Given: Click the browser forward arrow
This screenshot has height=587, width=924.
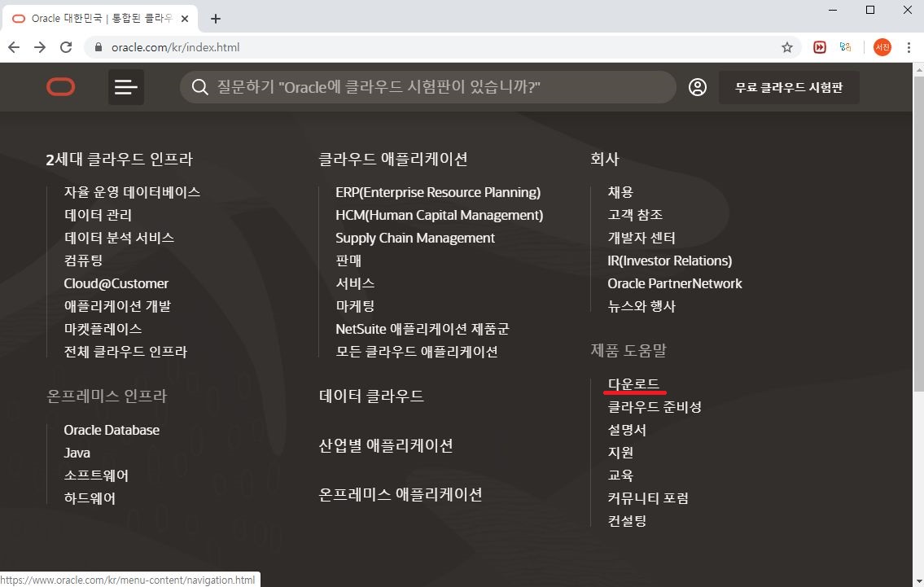Looking at the screenshot, I should pyautogui.click(x=40, y=47).
